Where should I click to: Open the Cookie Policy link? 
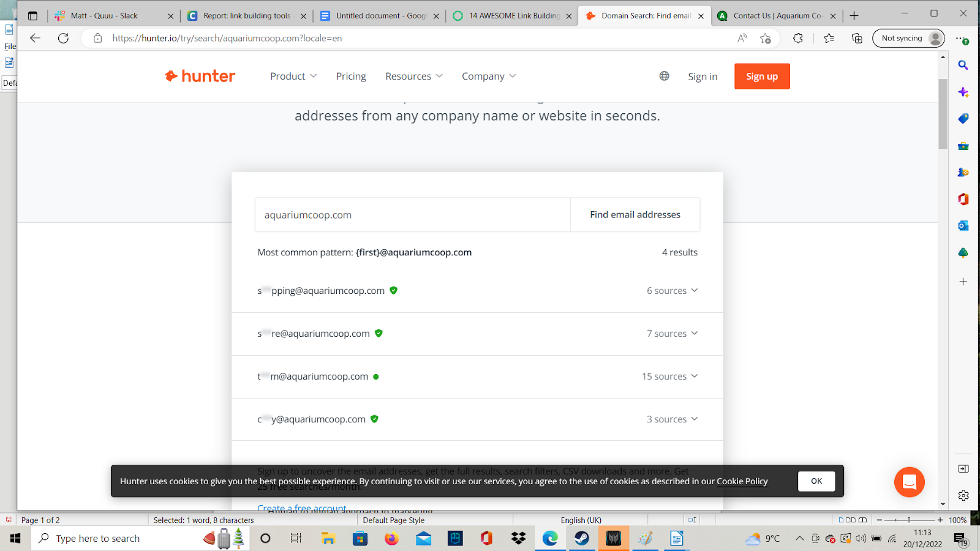(742, 481)
